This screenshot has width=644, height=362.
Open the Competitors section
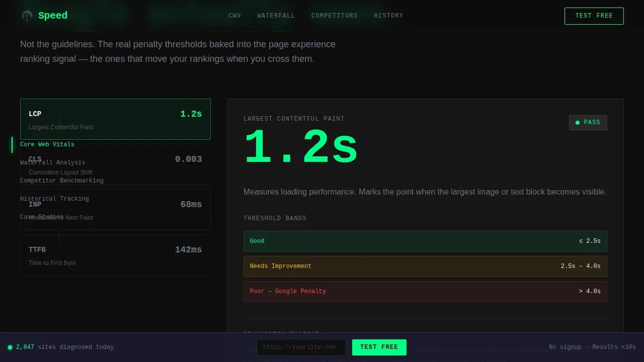pos(334,16)
